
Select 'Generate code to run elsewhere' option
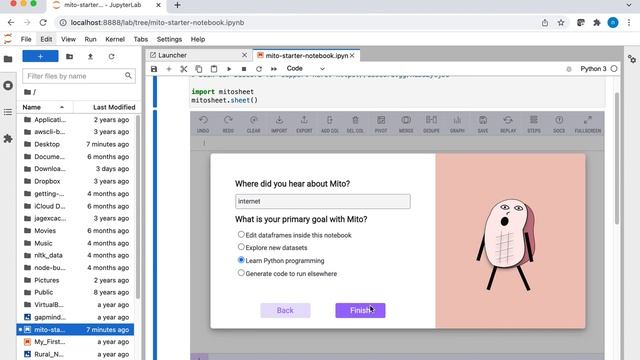(241, 273)
